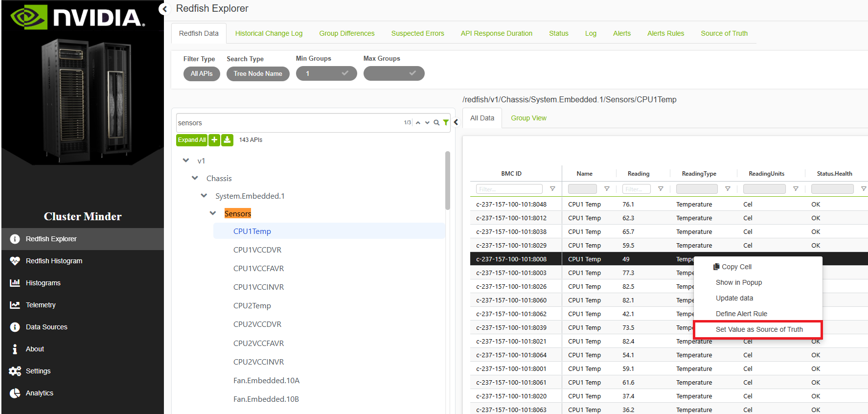Choose Update data from the context menu

click(x=758, y=298)
